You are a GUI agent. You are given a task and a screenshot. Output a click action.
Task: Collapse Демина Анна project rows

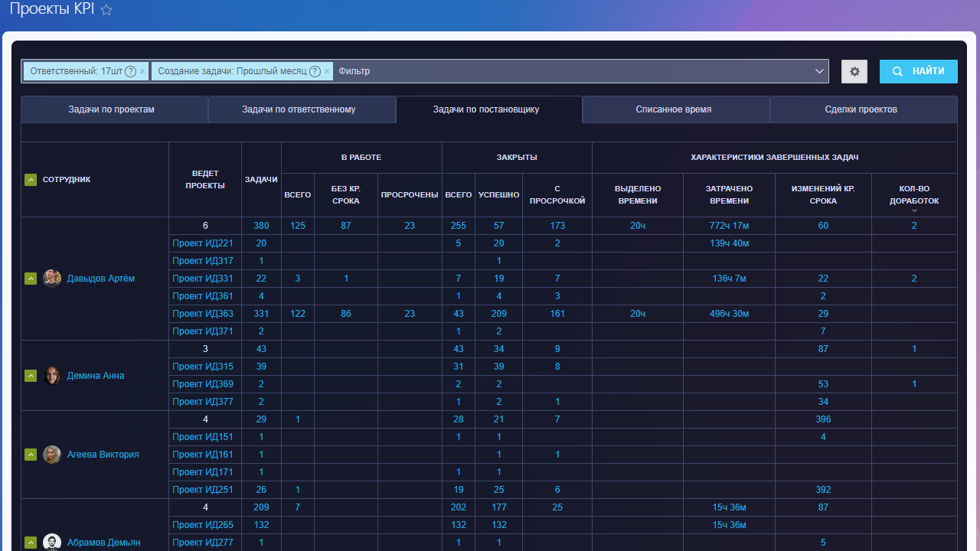[31, 376]
